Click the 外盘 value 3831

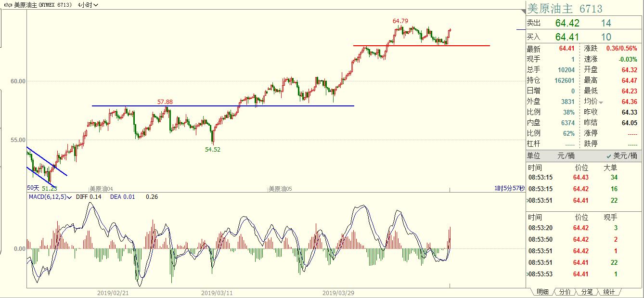(567, 102)
